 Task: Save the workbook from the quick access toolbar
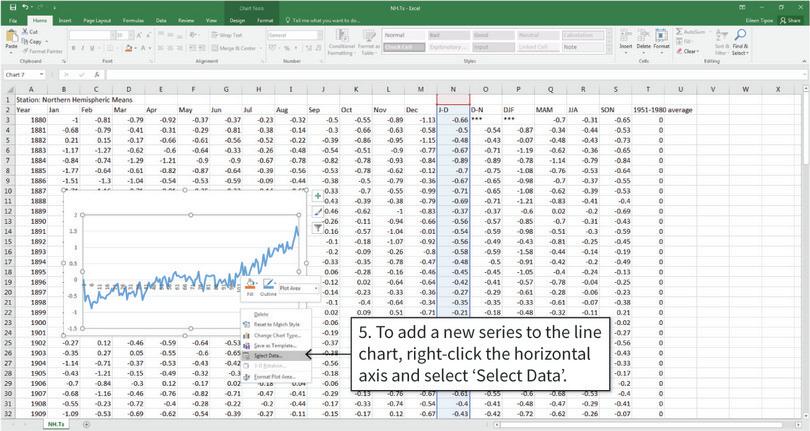13,7
